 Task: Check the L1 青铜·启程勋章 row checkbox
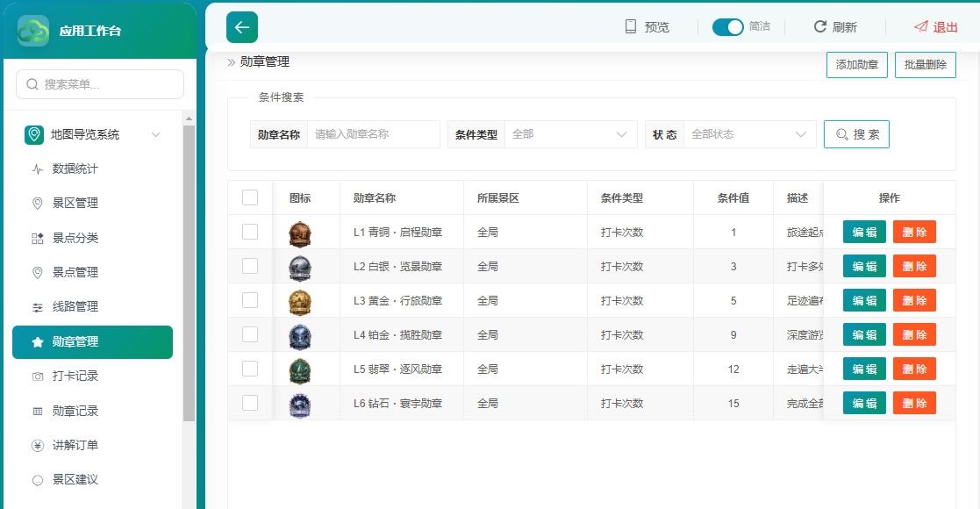[250, 232]
